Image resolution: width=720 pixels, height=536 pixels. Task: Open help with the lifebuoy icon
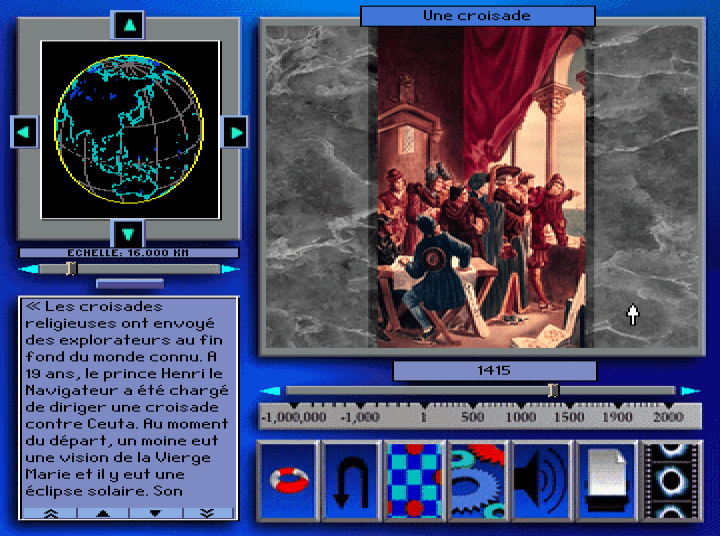[288, 480]
